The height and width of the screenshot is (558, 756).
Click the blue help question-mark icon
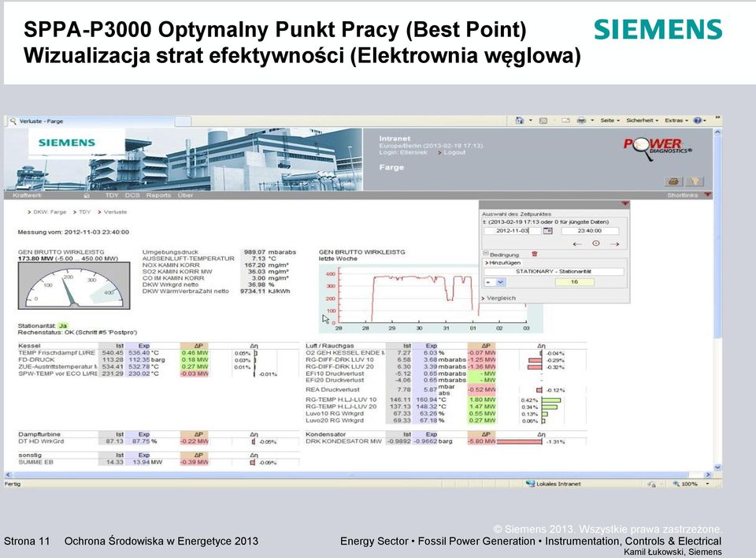[x=697, y=121]
